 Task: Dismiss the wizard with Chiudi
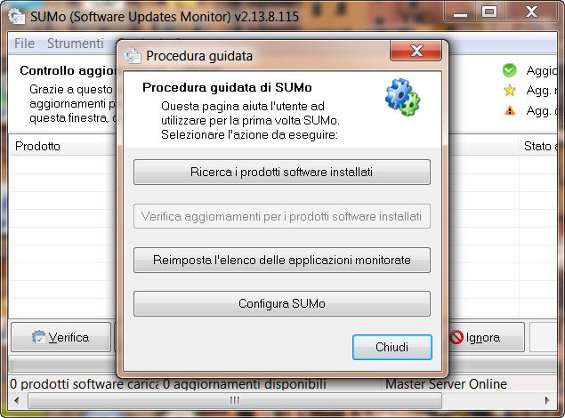392,347
